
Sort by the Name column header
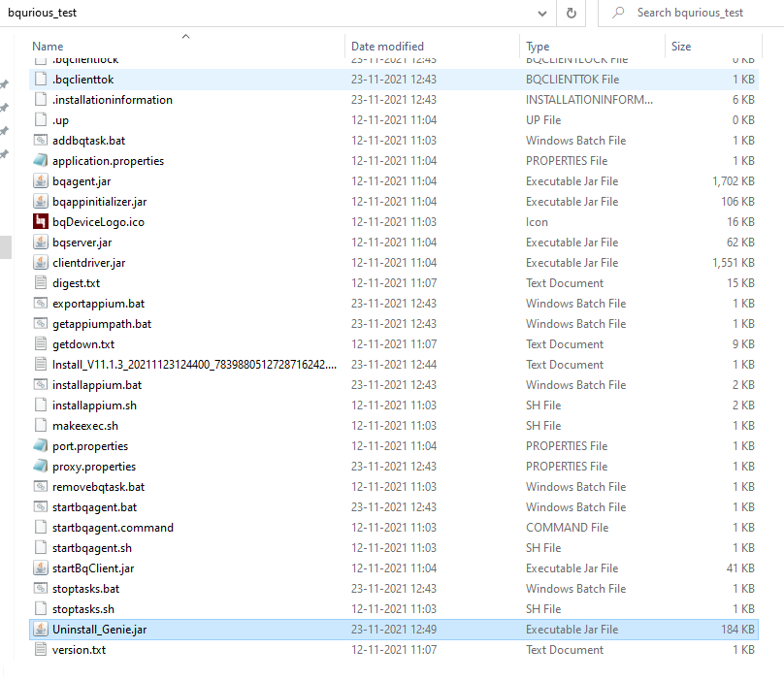pyautogui.click(x=48, y=47)
